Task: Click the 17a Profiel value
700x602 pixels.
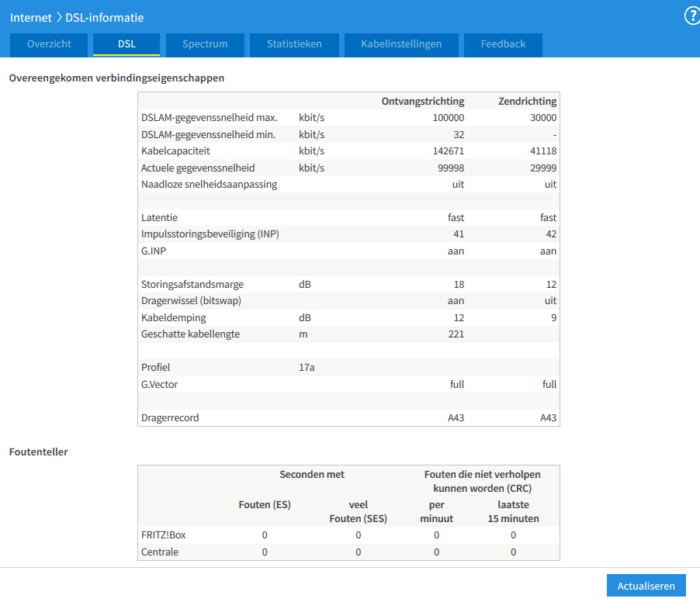Action: 307,367
